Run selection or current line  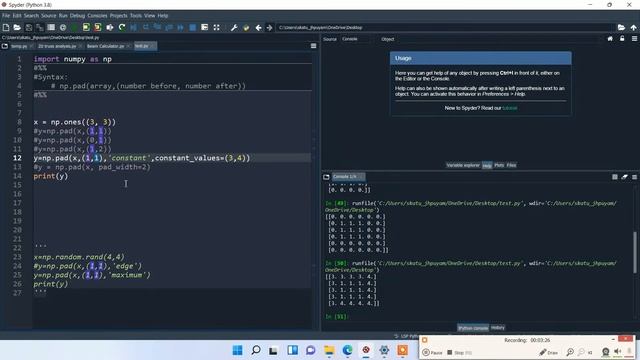click(x=110, y=27)
